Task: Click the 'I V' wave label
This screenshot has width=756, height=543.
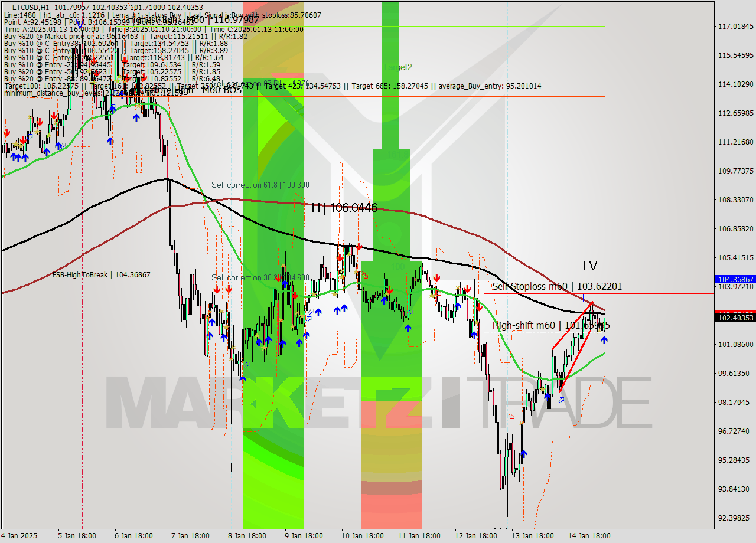Action: coord(590,266)
